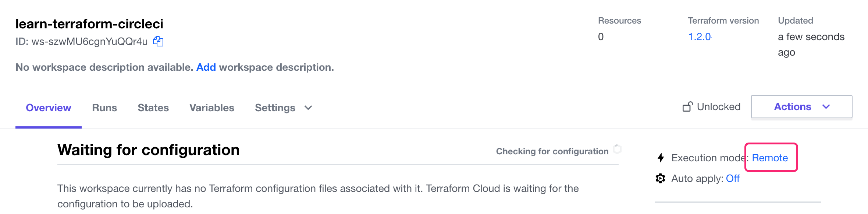Image resolution: width=868 pixels, height=214 pixels.
Task: Click the learn-terraform-circleci workspace title
Action: click(x=89, y=24)
